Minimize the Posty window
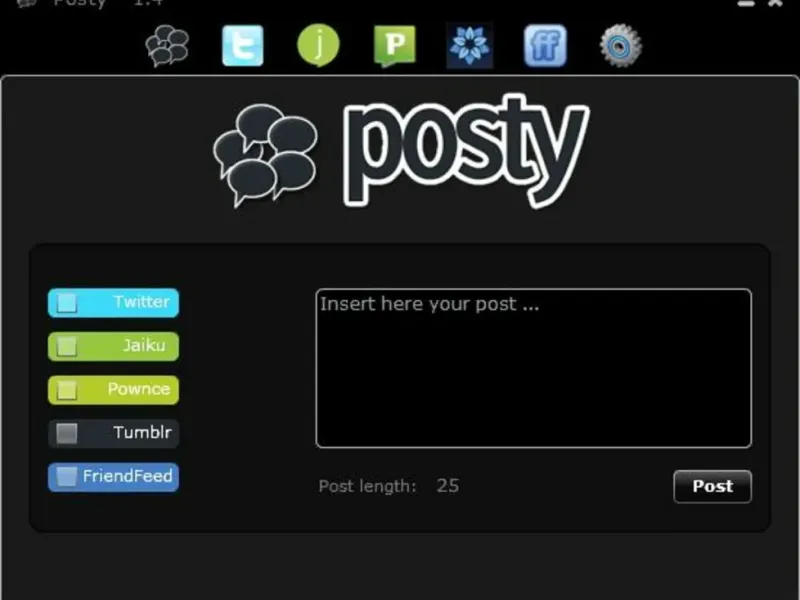This screenshot has width=800, height=600. tap(745, 4)
